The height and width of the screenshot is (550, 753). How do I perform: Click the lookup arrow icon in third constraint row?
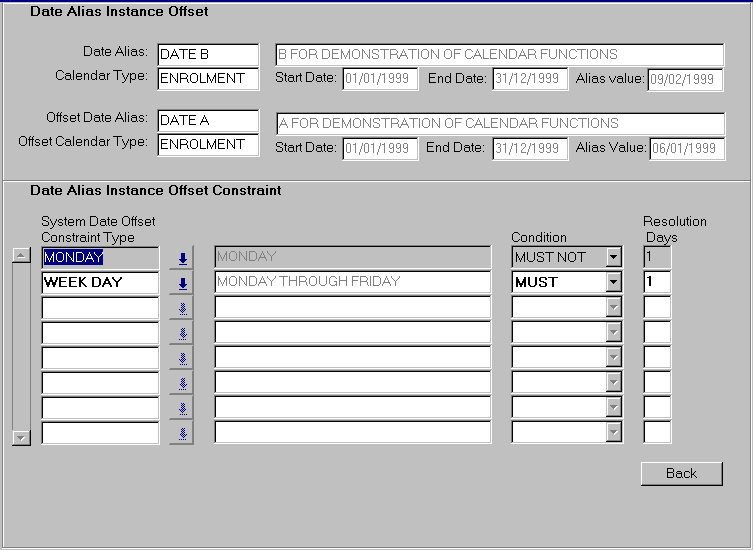tap(182, 308)
